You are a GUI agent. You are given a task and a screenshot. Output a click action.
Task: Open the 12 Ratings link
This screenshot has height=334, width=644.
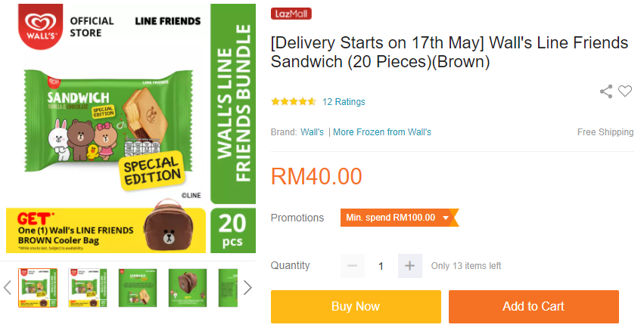[344, 102]
